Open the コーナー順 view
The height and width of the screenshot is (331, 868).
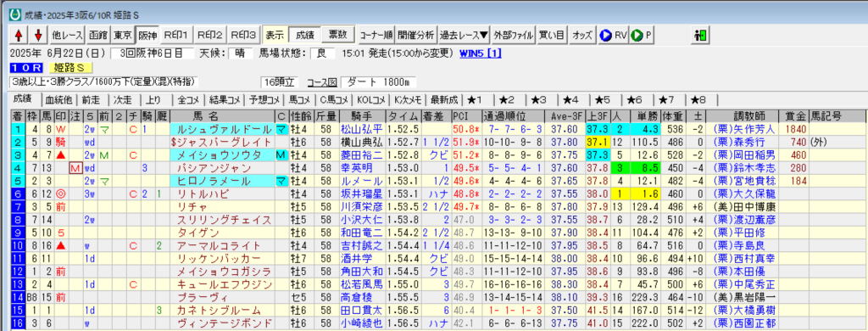point(376,35)
